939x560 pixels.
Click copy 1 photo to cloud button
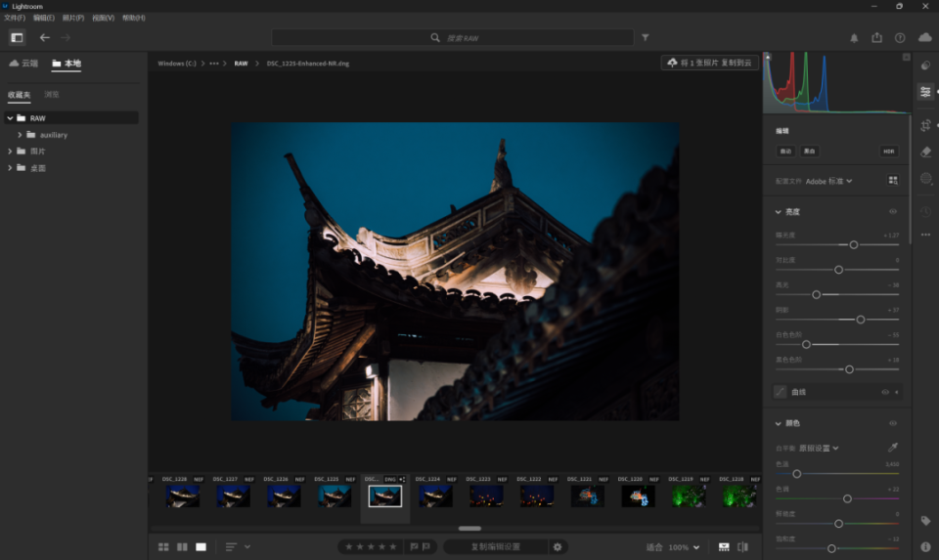[710, 63]
